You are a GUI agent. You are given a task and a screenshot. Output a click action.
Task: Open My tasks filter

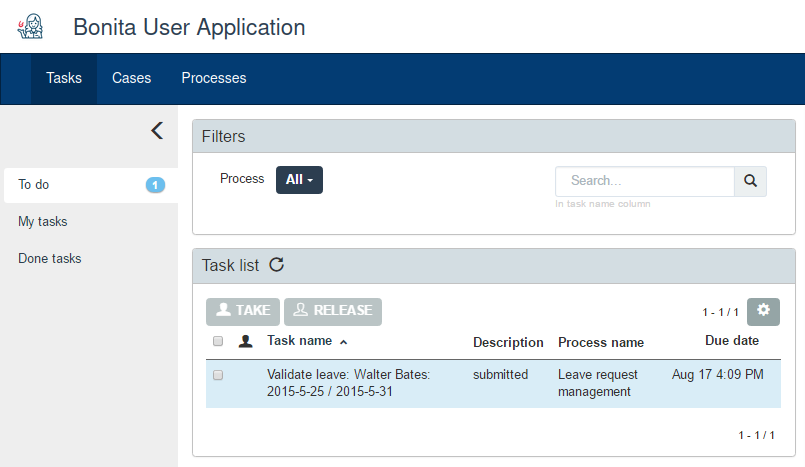[43, 221]
